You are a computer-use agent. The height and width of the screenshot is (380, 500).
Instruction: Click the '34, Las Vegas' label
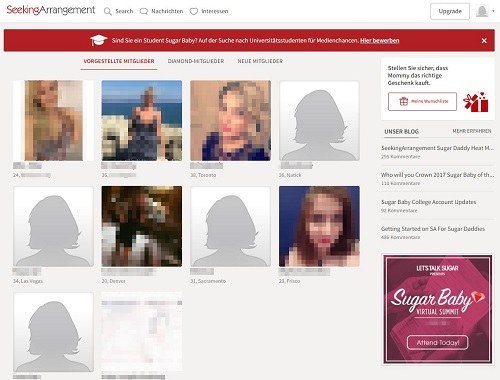coord(28,281)
